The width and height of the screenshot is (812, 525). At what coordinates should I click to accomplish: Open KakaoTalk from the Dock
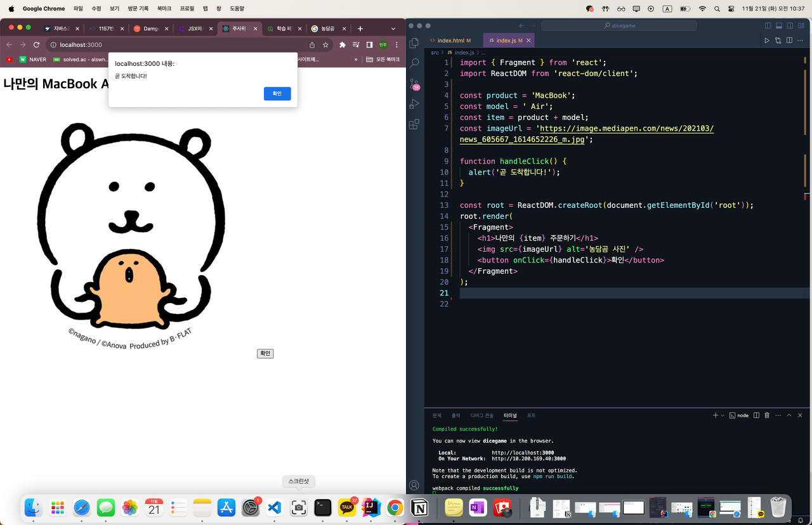click(347, 507)
